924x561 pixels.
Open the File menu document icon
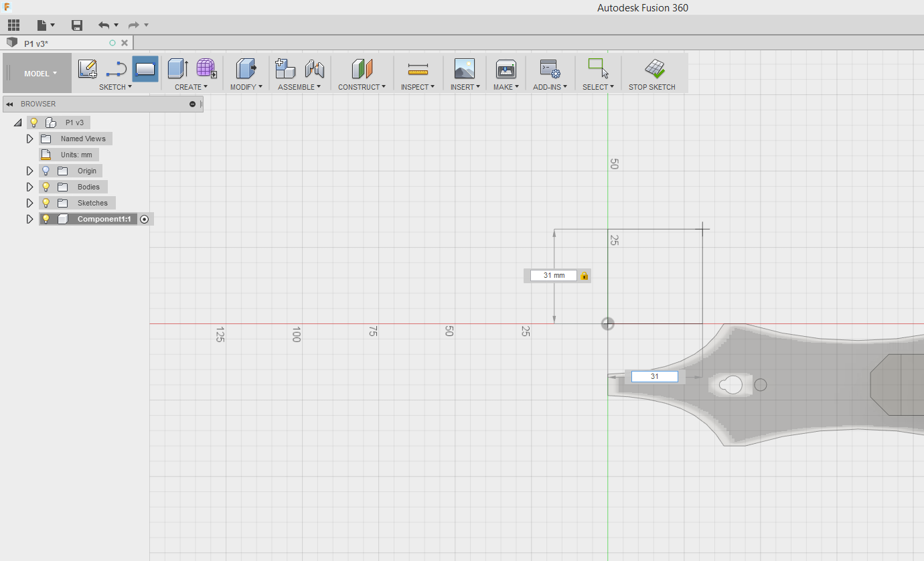pos(43,25)
